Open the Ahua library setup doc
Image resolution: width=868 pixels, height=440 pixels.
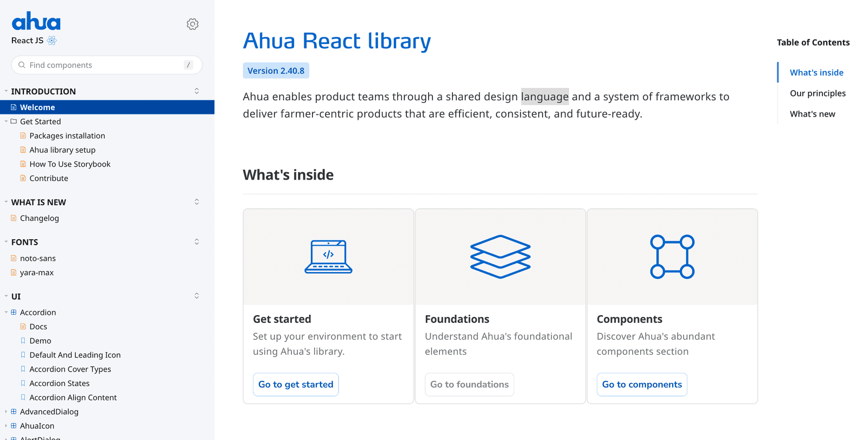(x=62, y=150)
